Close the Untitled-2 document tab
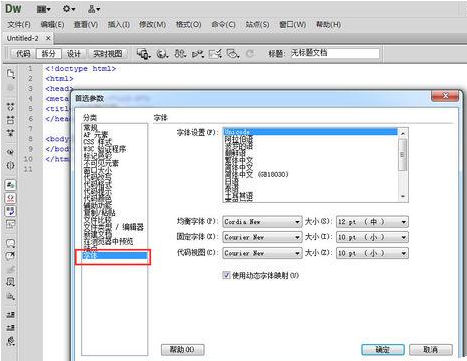467x361 pixels. coord(48,38)
